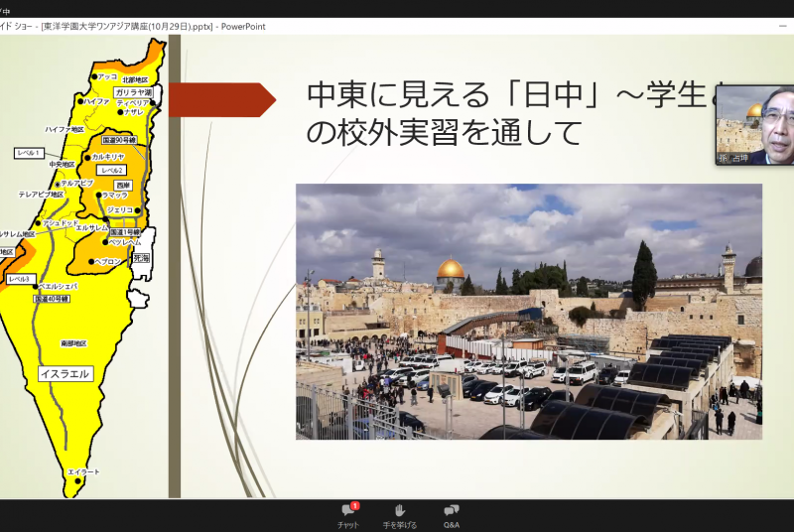Screen dimensions: 794x532
Task: Click the イスラエル label on map
Action: pos(66,374)
